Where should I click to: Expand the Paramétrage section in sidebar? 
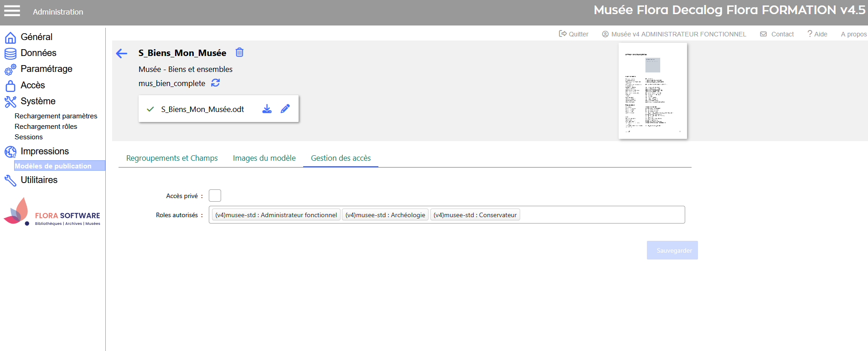pyautogui.click(x=46, y=69)
